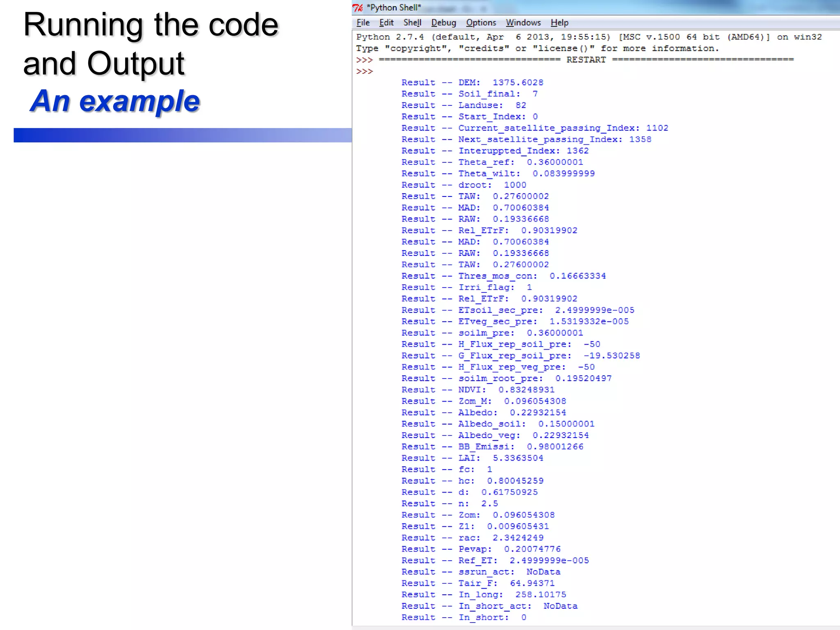The image size is (840, 630).
Task: Click the 'Irri_flag: 1' output line
Action: 466,288
